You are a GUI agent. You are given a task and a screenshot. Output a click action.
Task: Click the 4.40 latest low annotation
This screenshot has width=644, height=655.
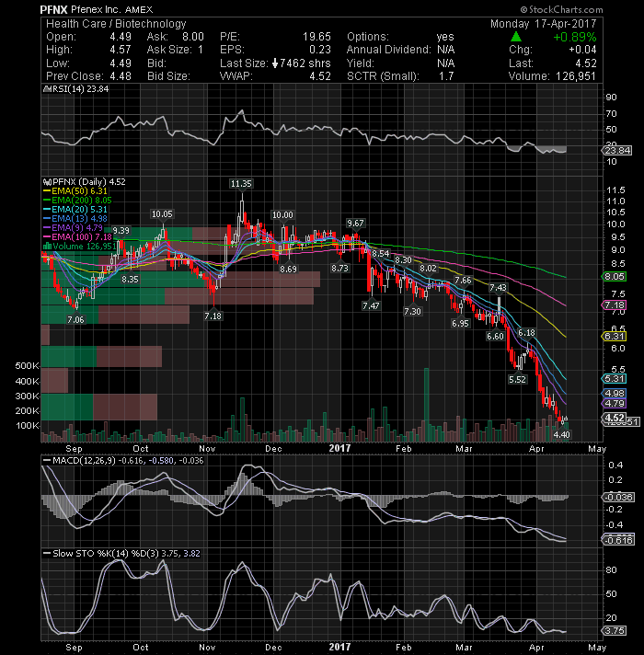coord(562,434)
